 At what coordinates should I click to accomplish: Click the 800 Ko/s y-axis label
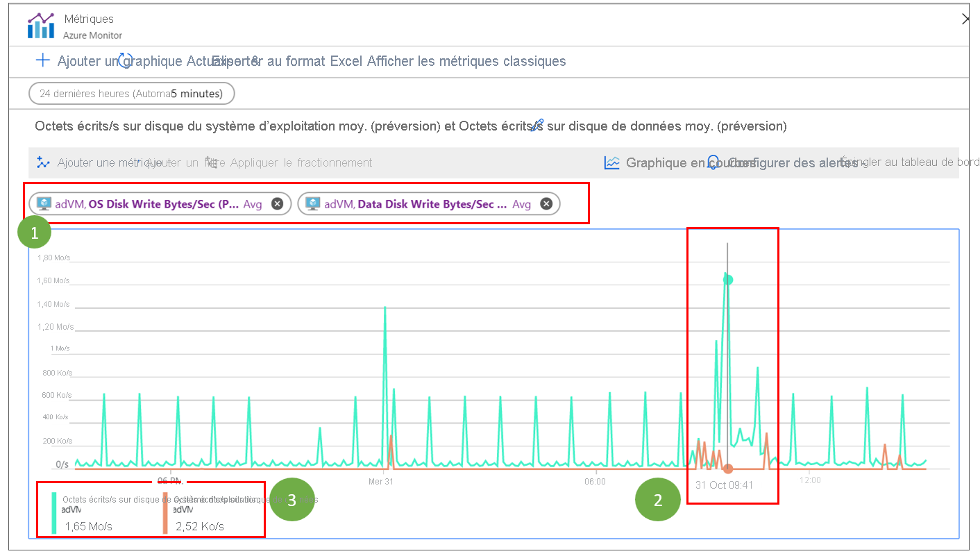pos(57,372)
